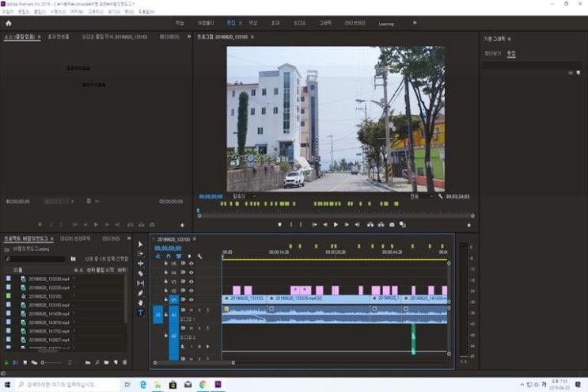Select the Razor tool

point(141,273)
